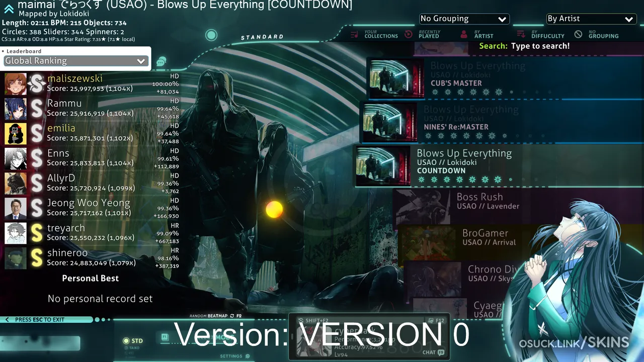Screen dimensions: 644x362
Task: Click the person icon beside By Artist
Action: (x=464, y=34)
